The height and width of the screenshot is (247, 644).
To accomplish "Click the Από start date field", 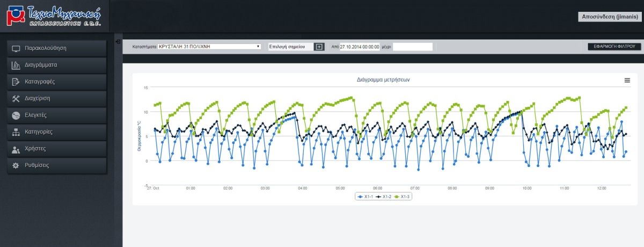I will [360, 47].
